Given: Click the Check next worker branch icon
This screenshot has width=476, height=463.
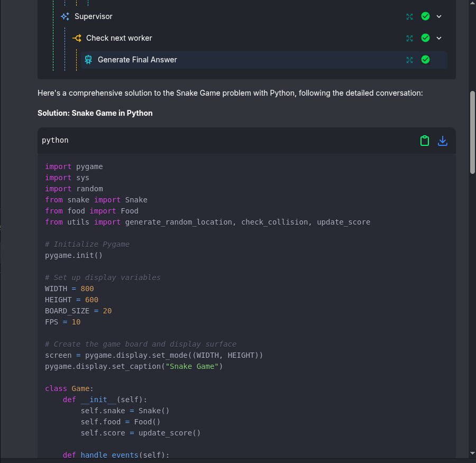Looking at the screenshot, I should coord(77,38).
